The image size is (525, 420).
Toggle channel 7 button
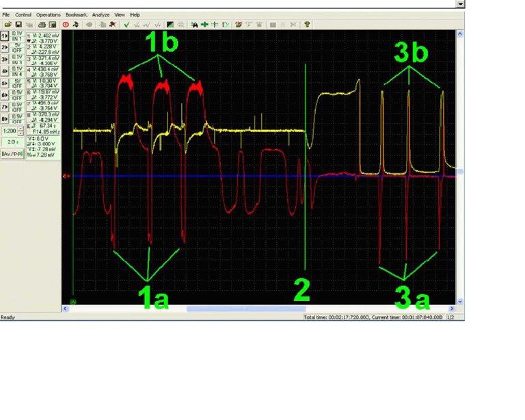coord(5,107)
